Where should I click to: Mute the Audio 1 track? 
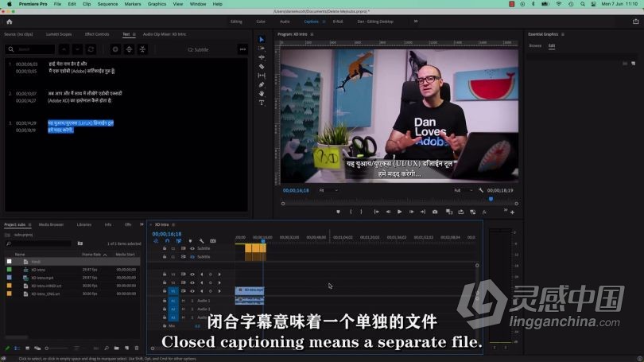(x=183, y=301)
